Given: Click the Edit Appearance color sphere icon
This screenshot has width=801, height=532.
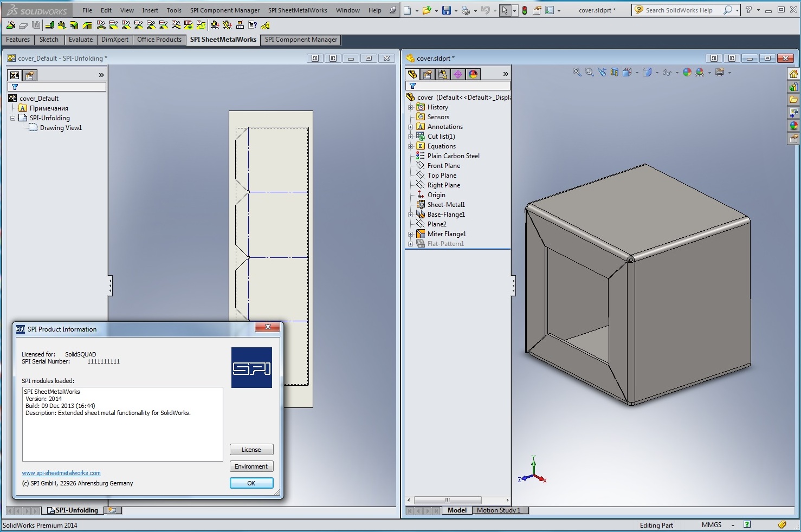Looking at the screenshot, I should (x=687, y=72).
